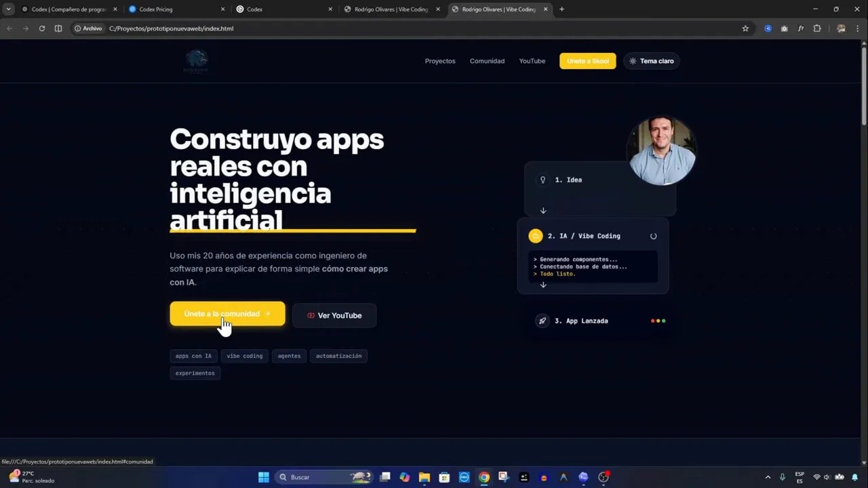Screen dimensions: 868x488
Task: Expand hidden icons in the system tray
Action: click(x=768, y=477)
